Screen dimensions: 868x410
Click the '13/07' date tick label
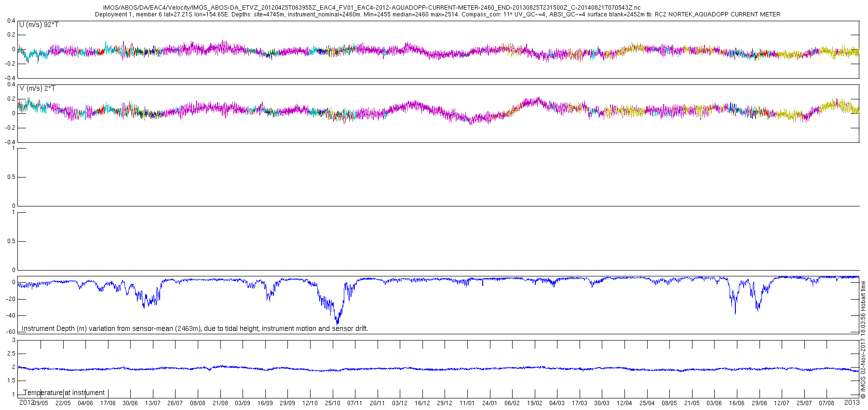(153, 403)
